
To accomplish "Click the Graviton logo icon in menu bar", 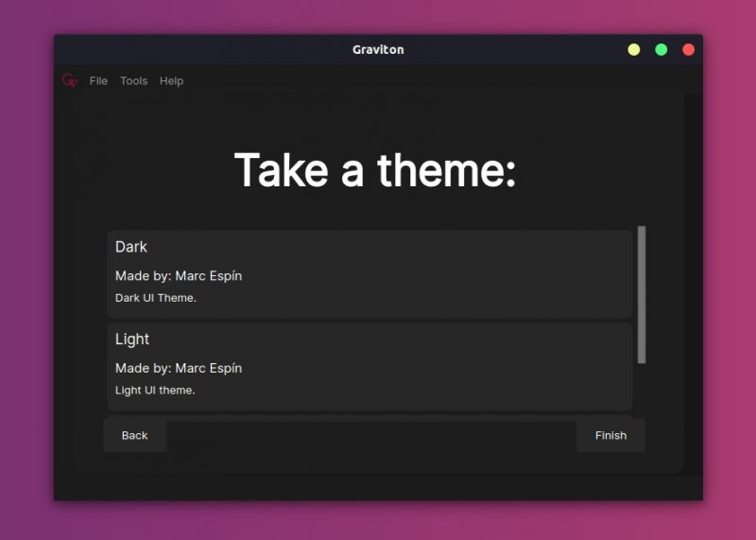I will coord(69,80).
